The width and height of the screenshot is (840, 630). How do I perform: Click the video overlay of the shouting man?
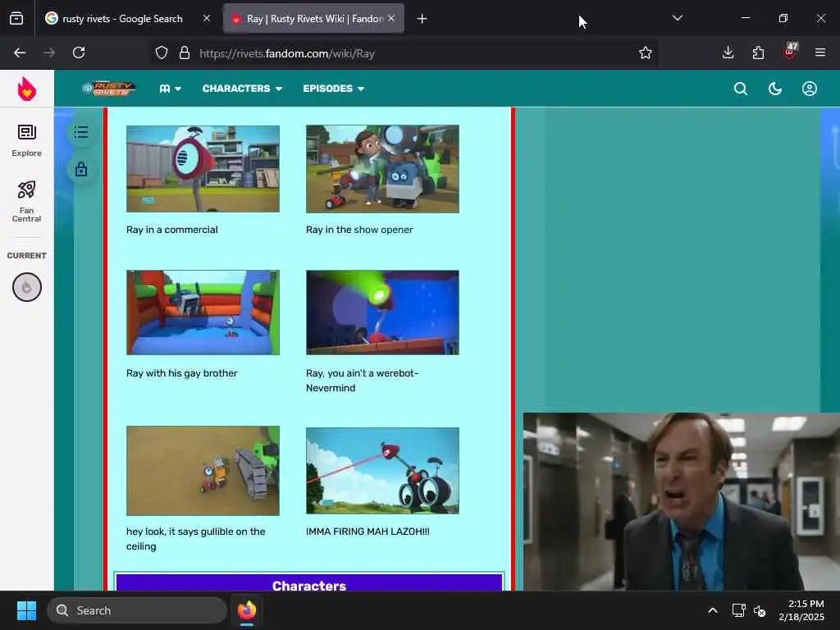click(682, 501)
